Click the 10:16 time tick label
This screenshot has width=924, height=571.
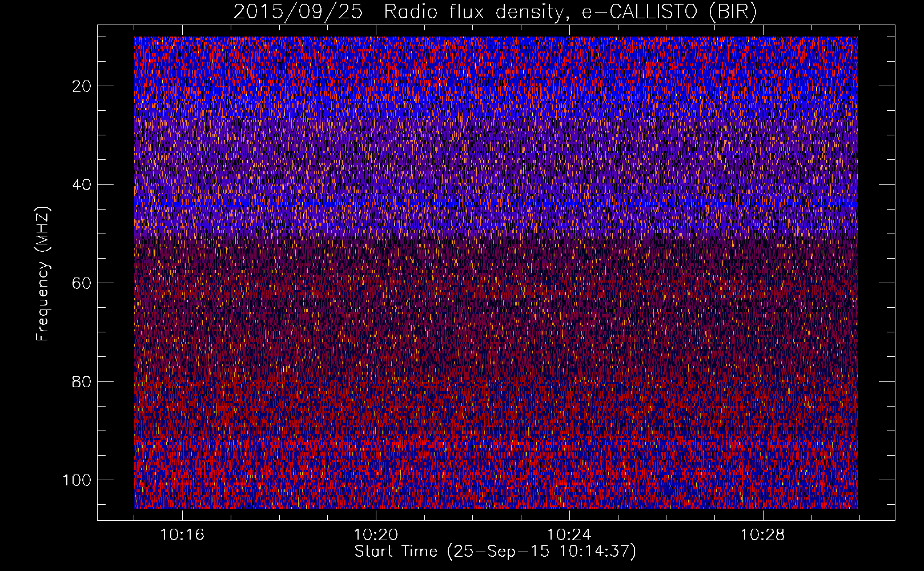(x=182, y=535)
